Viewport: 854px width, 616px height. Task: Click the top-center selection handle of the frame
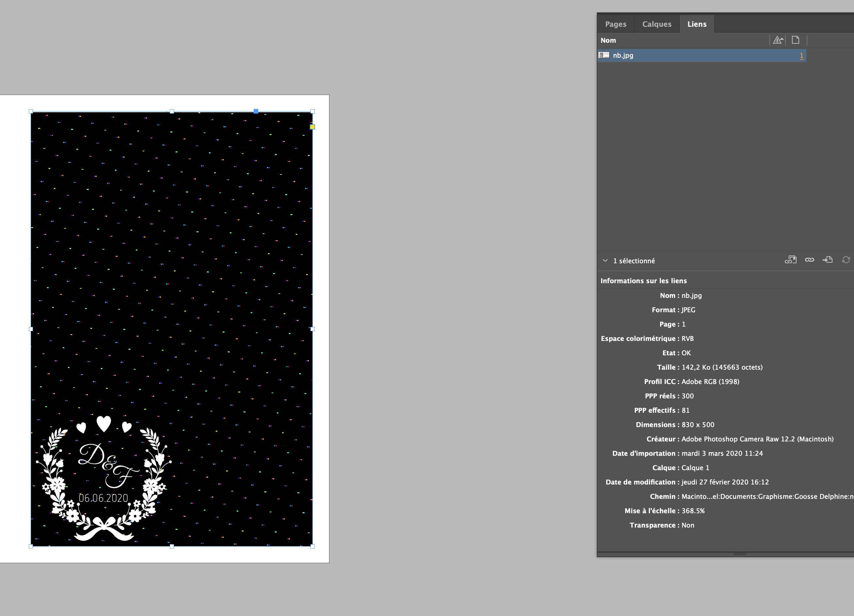click(172, 111)
